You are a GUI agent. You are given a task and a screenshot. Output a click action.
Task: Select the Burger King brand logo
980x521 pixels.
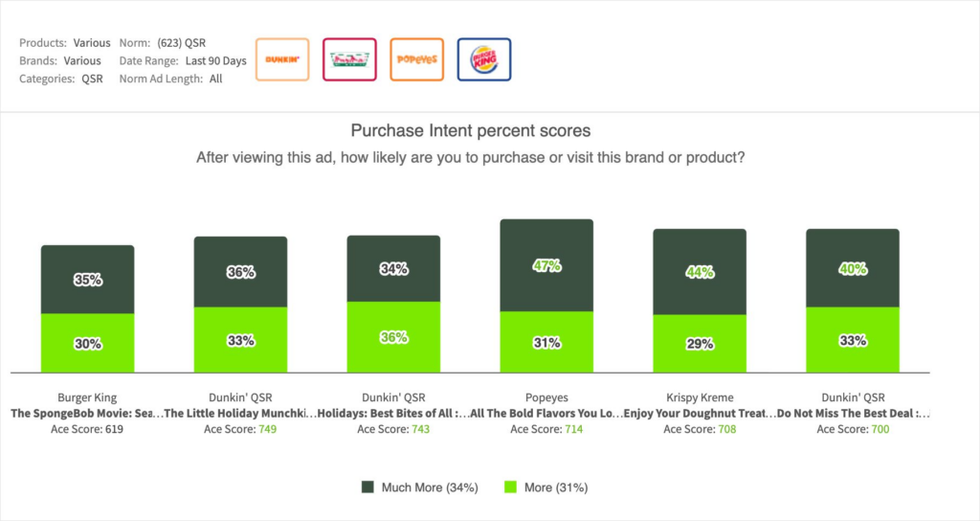pyautogui.click(x=484, y=59)
